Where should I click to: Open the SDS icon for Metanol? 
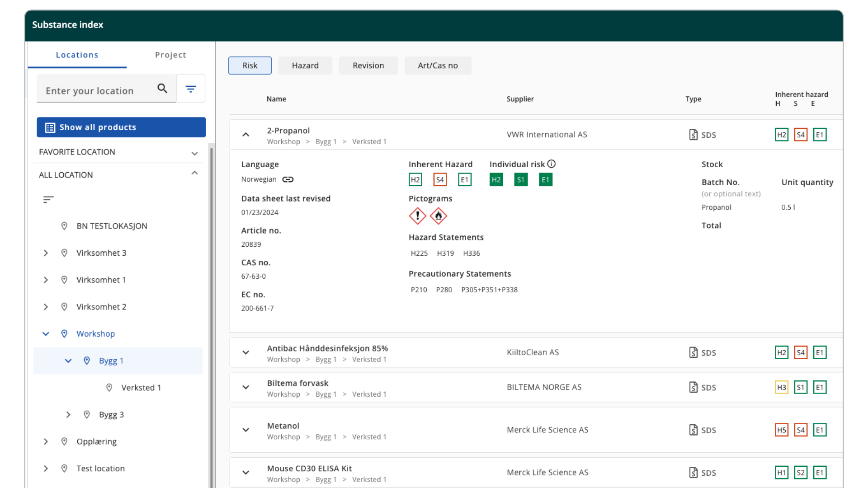(693, 430)
